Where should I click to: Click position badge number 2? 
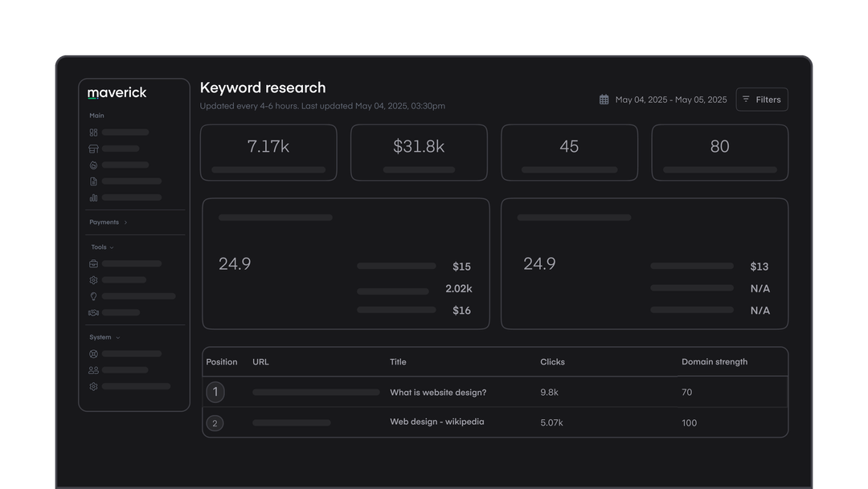[x=215, y=423]
